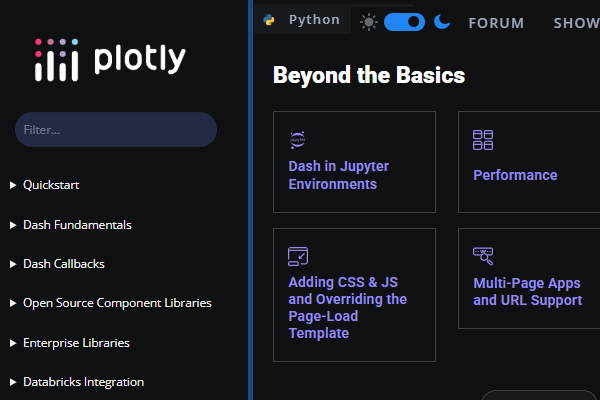
Task: Select Enterprise Libraries in the sidebar
Action: tap(76, 343)
